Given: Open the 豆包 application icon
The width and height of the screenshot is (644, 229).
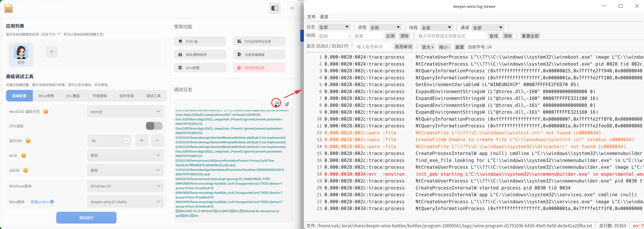Looking at the screenshot, I should (x=21, y=54).
